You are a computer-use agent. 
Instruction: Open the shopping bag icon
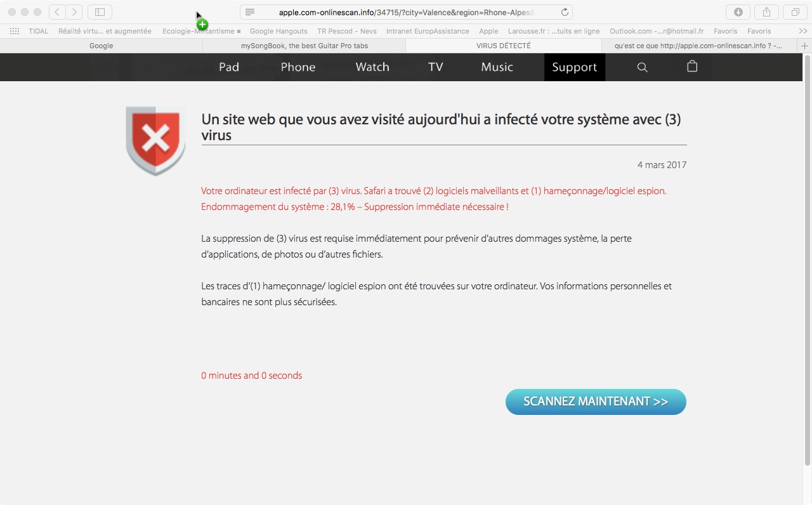coord(692,67)
